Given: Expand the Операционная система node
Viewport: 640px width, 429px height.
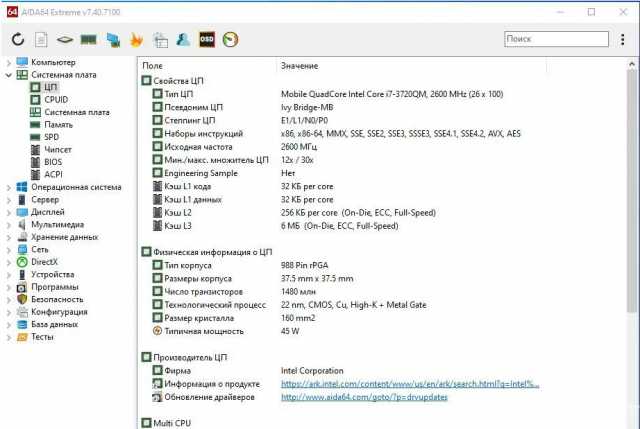Looking at the screenshot, I should [9, 187].
